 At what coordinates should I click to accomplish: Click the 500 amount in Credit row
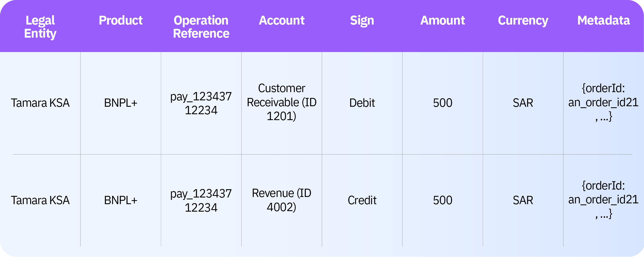coord(442,200)
